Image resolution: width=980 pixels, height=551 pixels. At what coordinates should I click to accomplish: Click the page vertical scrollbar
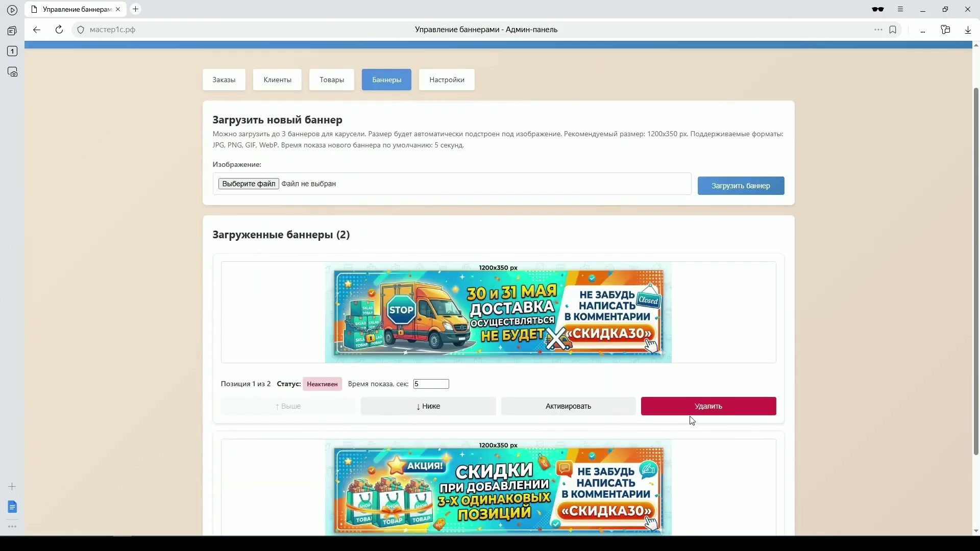click(976, 270)
